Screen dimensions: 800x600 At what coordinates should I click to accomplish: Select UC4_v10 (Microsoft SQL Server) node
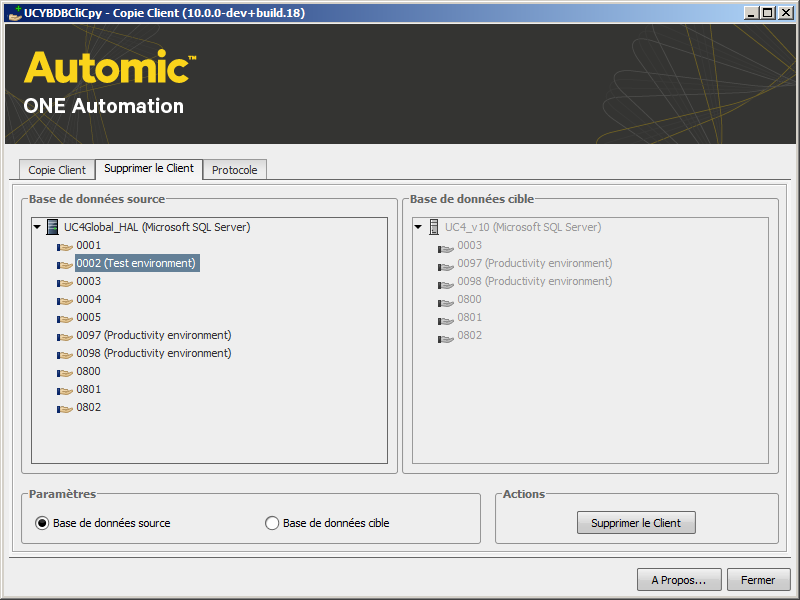point(523,227)
